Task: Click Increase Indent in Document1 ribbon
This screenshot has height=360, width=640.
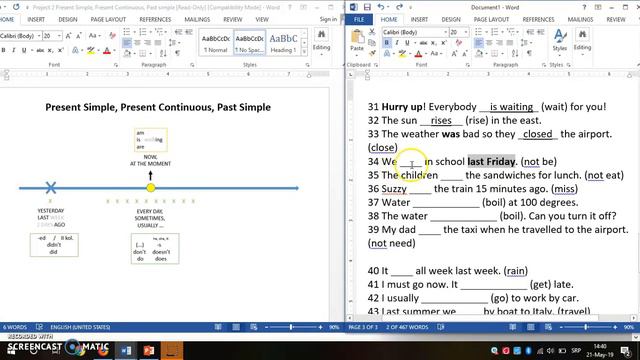Action: point(540,32)
